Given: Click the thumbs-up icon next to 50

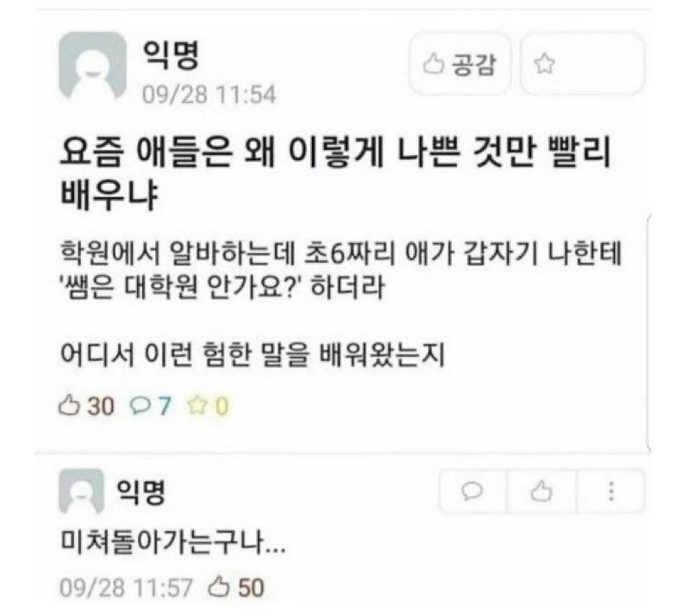Looking at the screenshot, I should [x=219, y=587].
